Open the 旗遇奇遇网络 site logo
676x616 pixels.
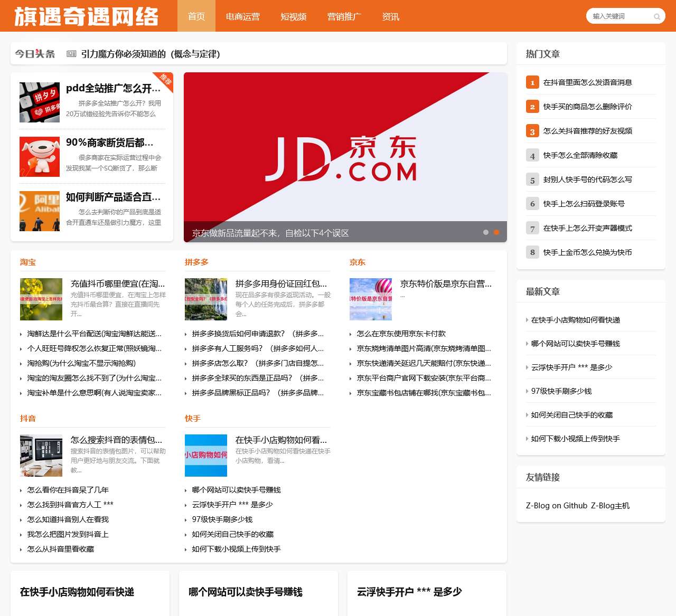[x=86, y=16]
